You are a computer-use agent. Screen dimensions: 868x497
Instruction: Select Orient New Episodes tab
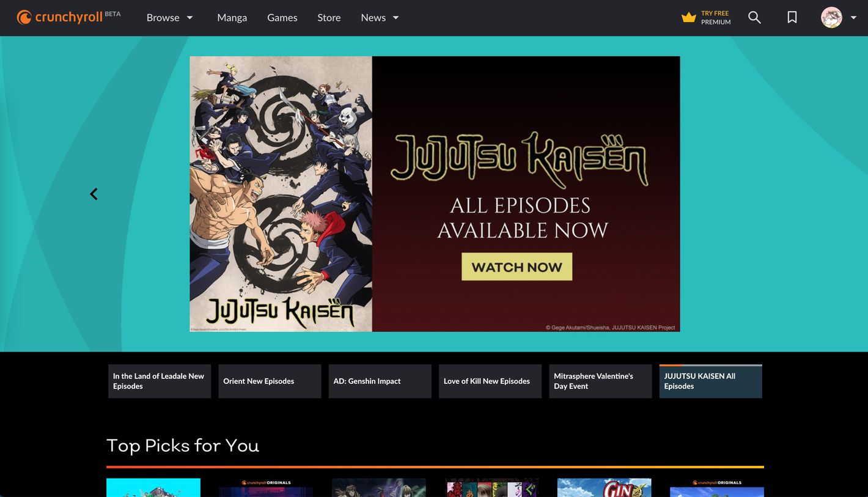tap(270, 381)
